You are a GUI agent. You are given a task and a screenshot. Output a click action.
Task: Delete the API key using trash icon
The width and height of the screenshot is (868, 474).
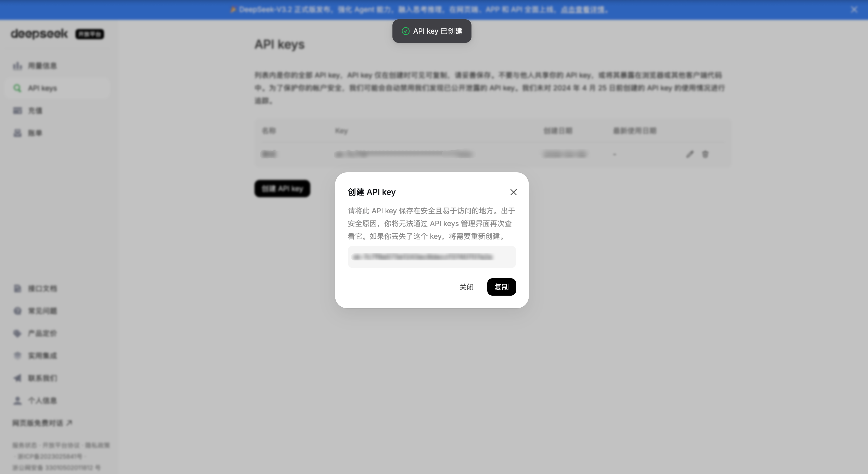[705, 154]
